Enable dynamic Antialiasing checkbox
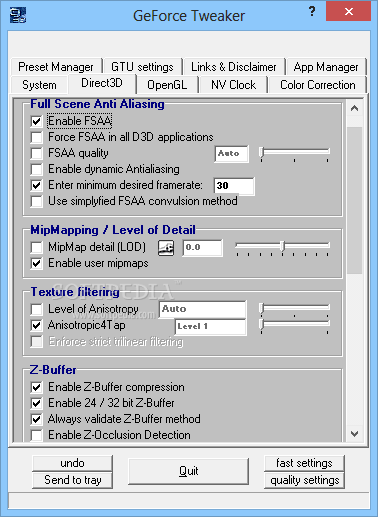The width and height of the screenshot is (378, 517). pos(36,169)
